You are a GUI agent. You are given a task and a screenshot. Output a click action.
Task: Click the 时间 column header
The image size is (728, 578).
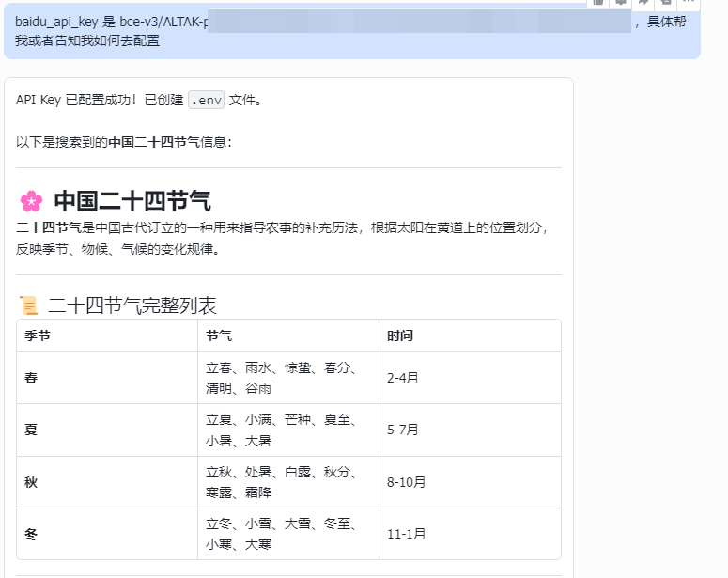[399, 336]
